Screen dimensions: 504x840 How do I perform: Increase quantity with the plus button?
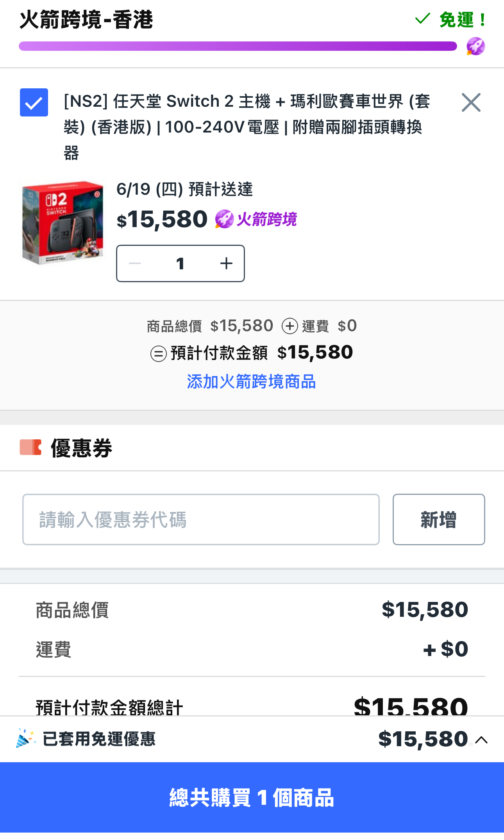[x=226, y=263]
